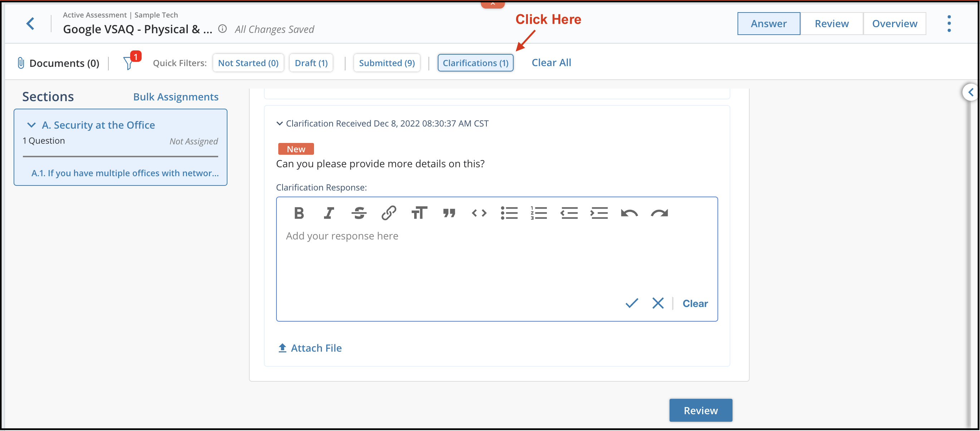Undo last edit in response
The height and width of the screenshot is (431, 980).
[629, 213]
